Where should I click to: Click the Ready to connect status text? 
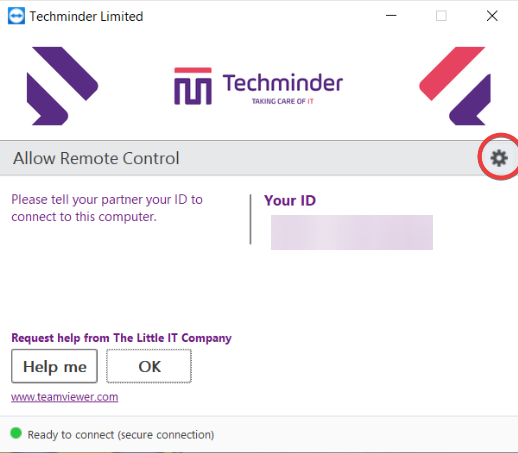coord(121,435)
